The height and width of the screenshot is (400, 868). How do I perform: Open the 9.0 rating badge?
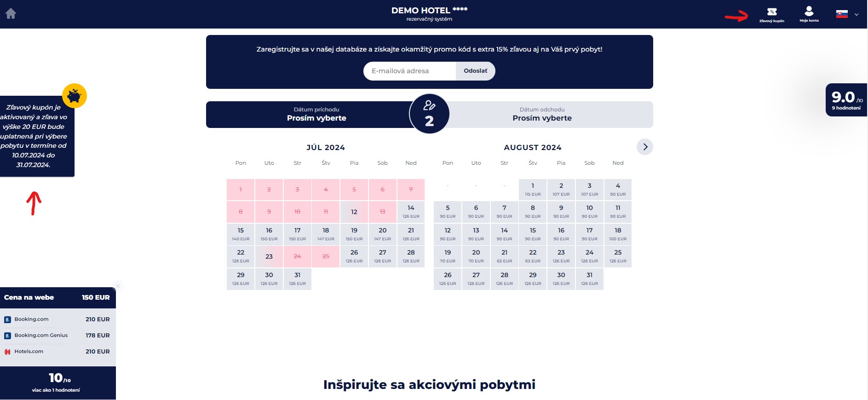tap(846, 100)
